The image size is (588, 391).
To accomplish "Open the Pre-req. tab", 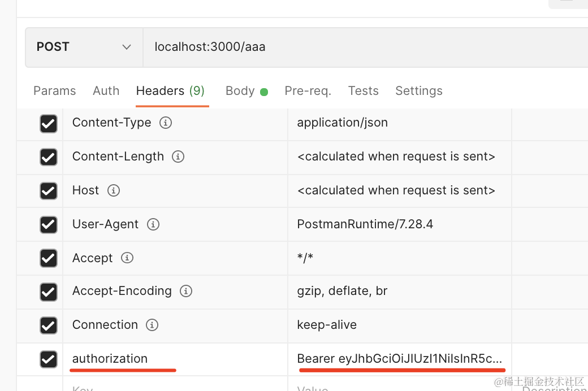I will (x=308, y=91).
